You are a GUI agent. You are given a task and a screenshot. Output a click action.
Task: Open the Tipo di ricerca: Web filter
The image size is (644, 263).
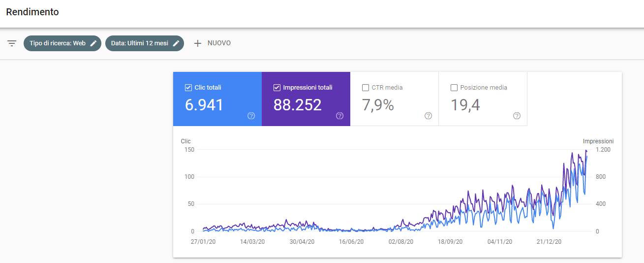pyautogui.click(x=57, y=43)
